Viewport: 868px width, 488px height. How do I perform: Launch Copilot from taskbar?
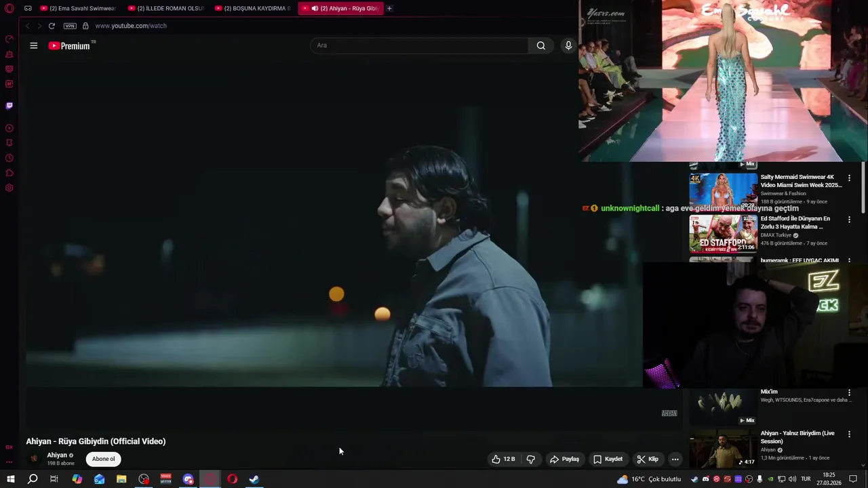click(x=77, y=479)
